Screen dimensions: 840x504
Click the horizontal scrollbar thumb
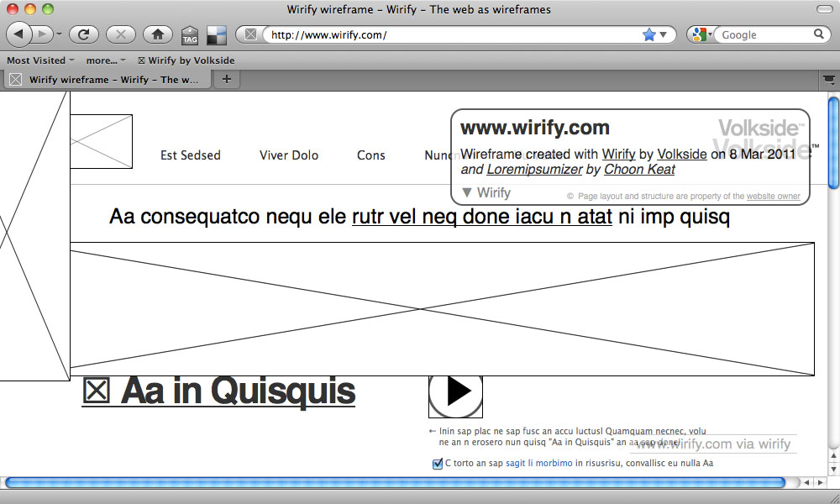click(x=395, y=482)
